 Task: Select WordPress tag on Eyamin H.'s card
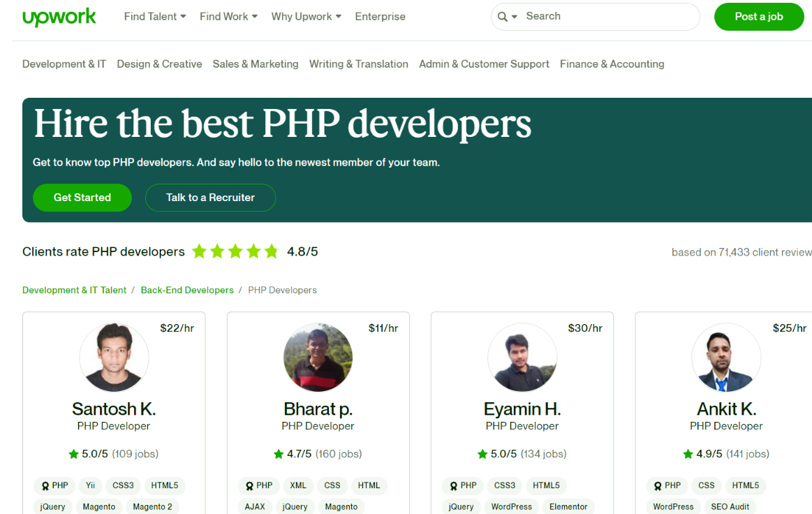click(511, 507)
